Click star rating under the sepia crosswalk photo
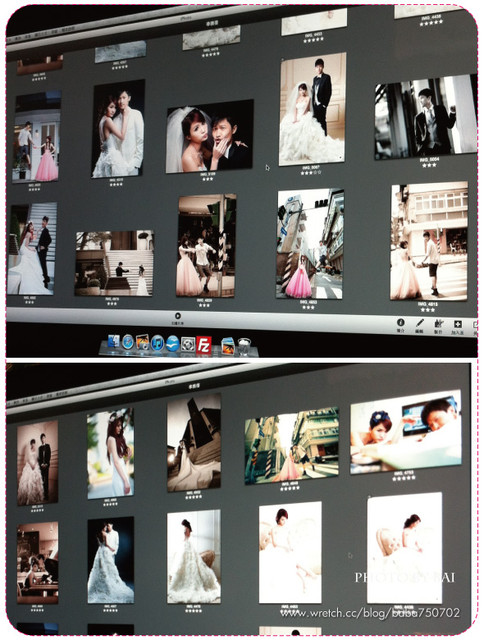The image size is (484, 640). click(x=427, y=310)
